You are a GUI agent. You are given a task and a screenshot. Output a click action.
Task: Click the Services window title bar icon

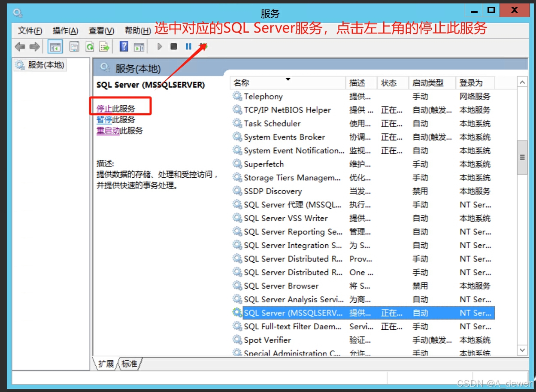click(x=18, y=13)
